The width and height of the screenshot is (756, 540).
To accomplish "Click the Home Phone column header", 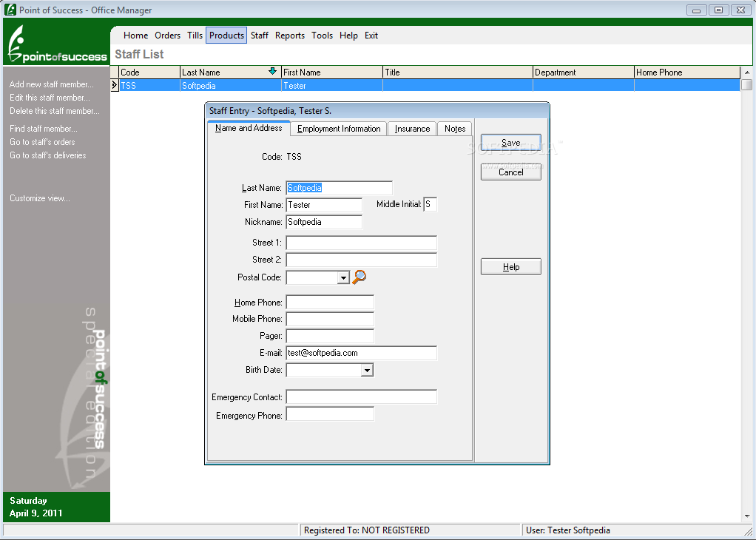I will pyautogui.click(x=687, y=72).
